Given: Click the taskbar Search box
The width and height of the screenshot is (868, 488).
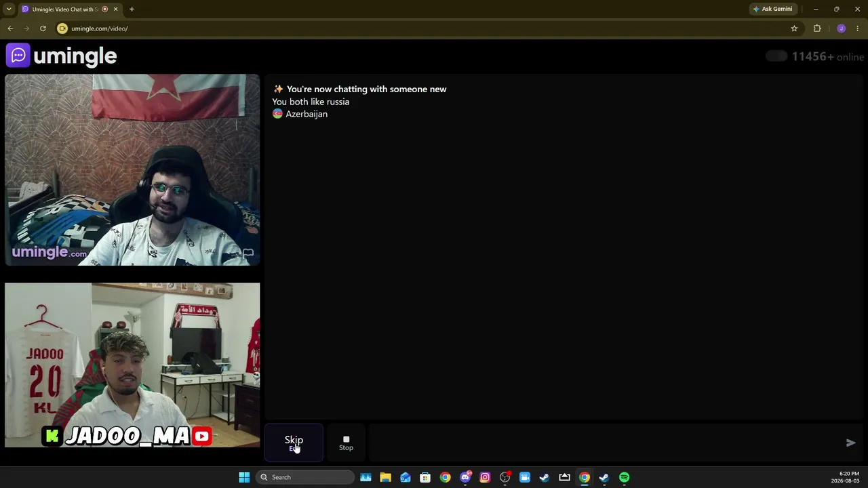Looking at the screenshot, I should [x=306, y=477].
